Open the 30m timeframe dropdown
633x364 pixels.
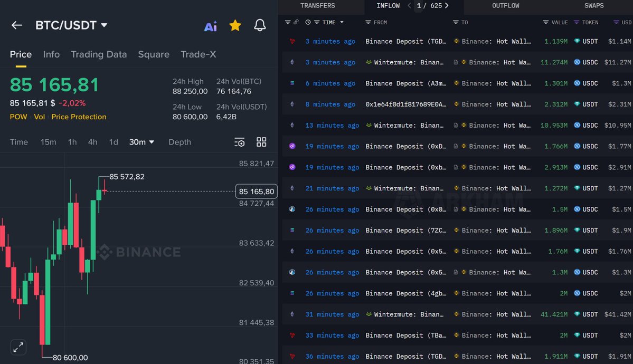click(140, 142)
